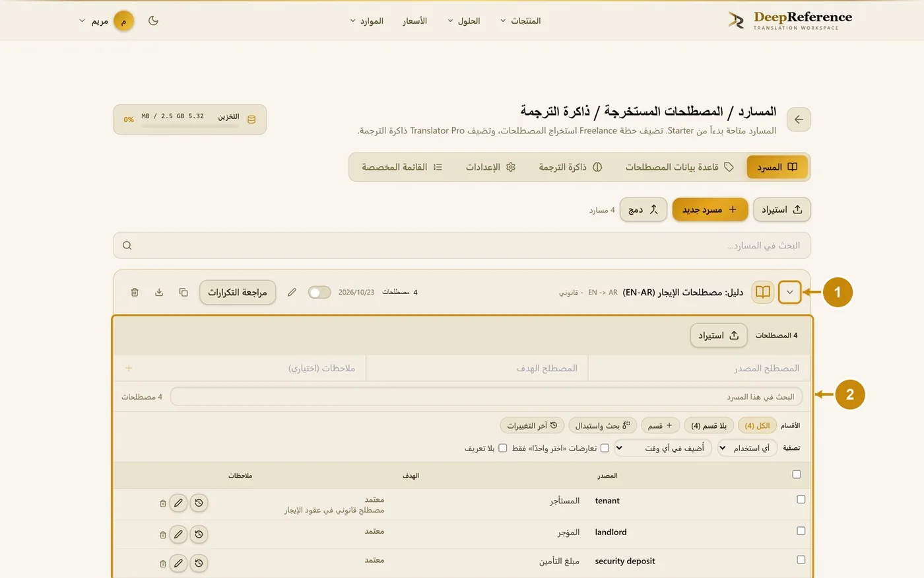Delete the glossary using its trash icon
Screen dimensions: 924x578
tap(135, 292)
